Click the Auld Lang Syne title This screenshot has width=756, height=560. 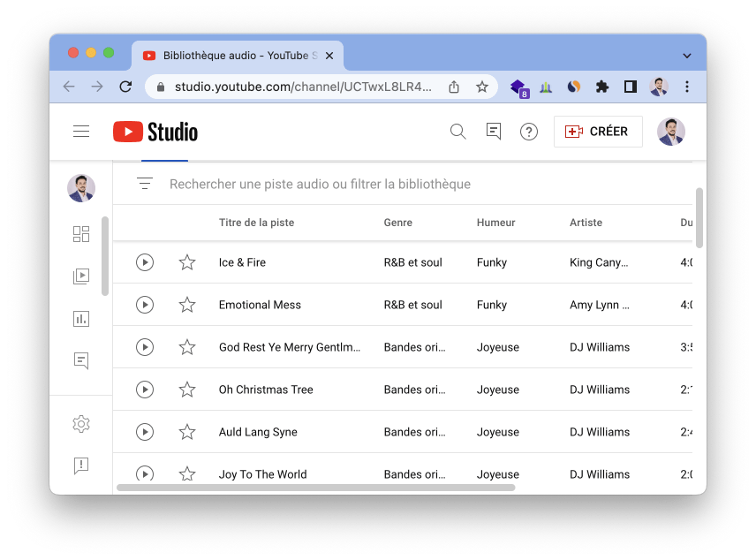pos(258,432)
